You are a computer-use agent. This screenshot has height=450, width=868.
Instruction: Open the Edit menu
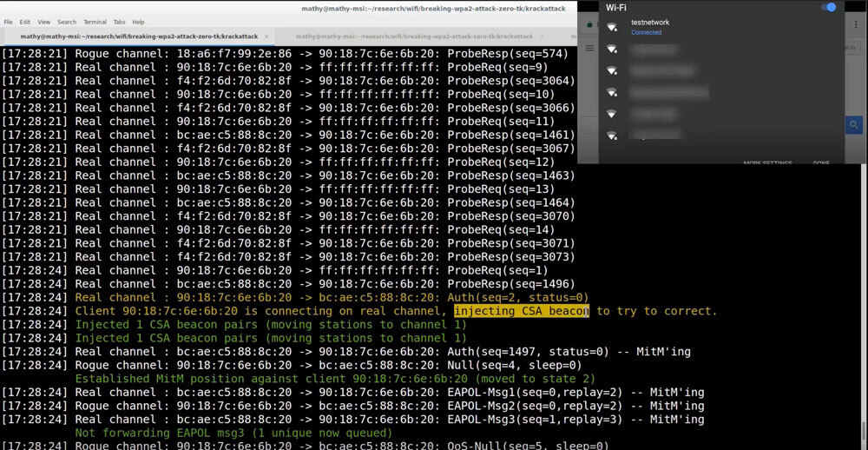coord(25,22)
